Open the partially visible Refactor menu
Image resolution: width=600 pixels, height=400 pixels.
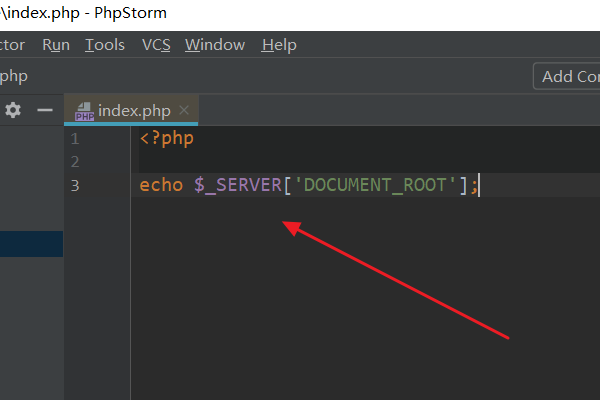pos(12,45)
